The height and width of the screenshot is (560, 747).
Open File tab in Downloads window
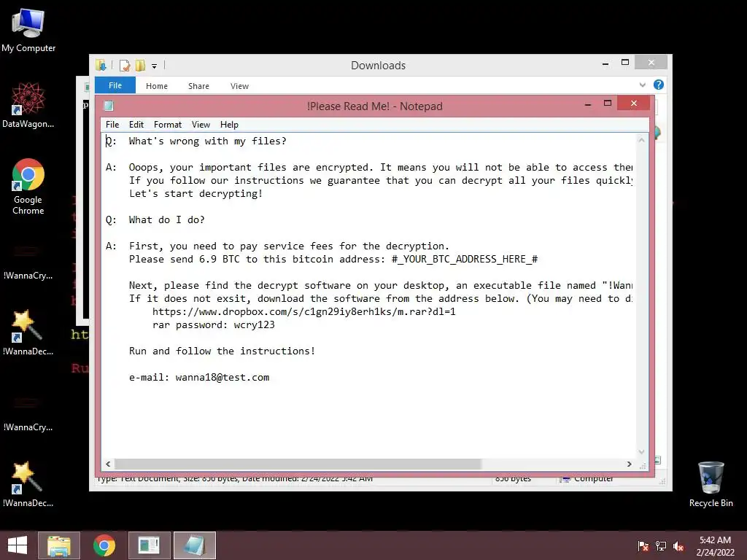[x=115, y=85]
